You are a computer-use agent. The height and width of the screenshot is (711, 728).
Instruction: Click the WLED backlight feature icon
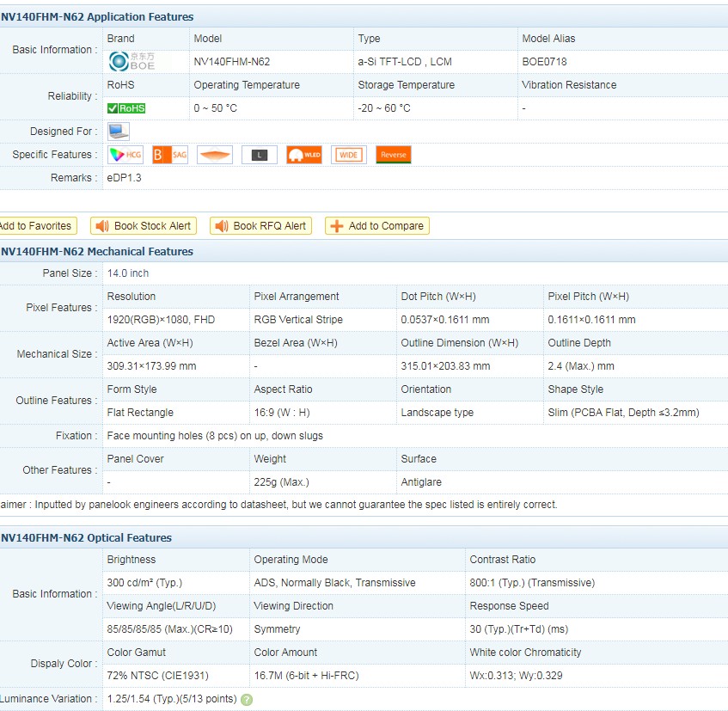tap(304, 155)
